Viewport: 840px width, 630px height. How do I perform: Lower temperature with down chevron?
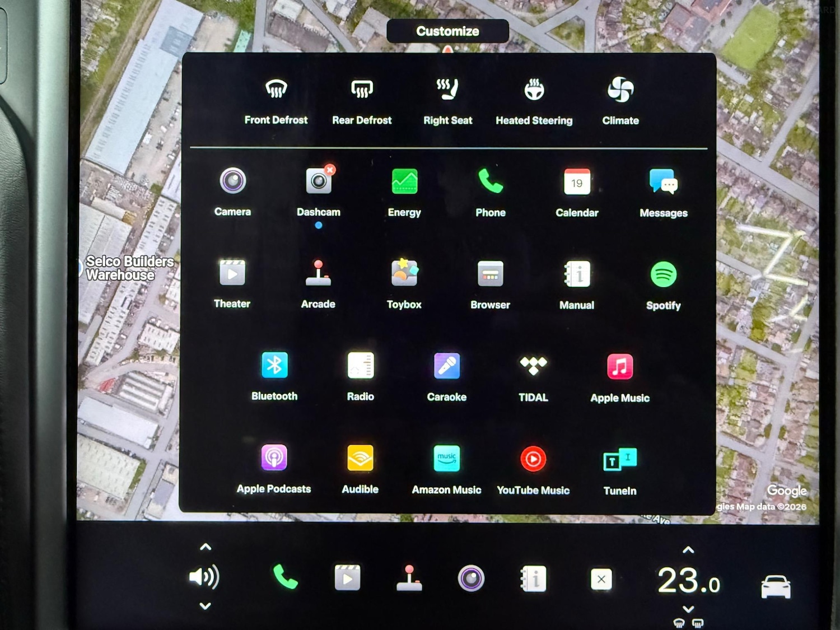(x=688, y=609)
